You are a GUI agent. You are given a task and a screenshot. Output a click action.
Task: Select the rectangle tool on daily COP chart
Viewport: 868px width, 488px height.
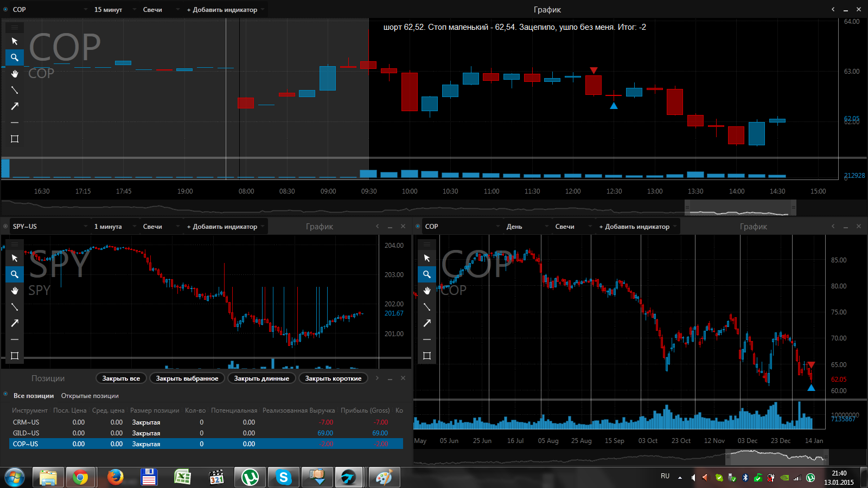tap(427, 356)
